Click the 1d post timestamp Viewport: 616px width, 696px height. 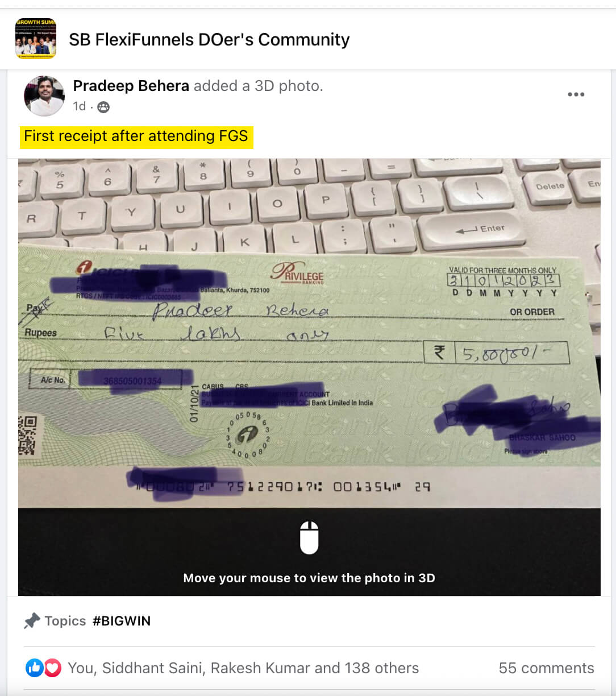pyautogui.click(x=79, y=106)
